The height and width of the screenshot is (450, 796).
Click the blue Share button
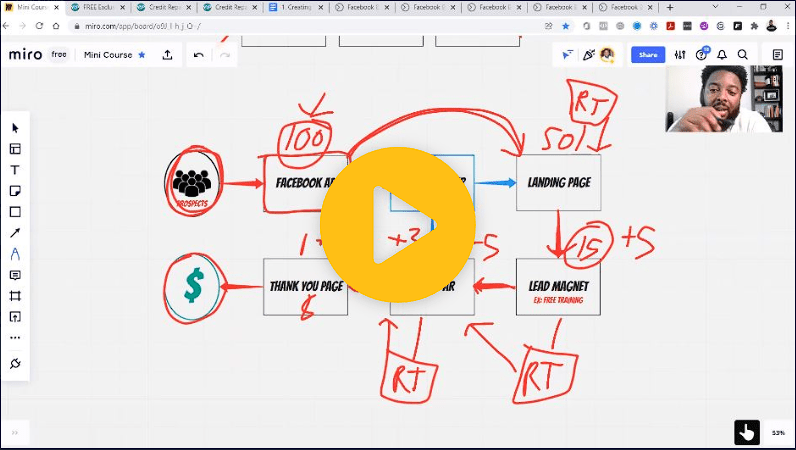click(x=648, y=54)
